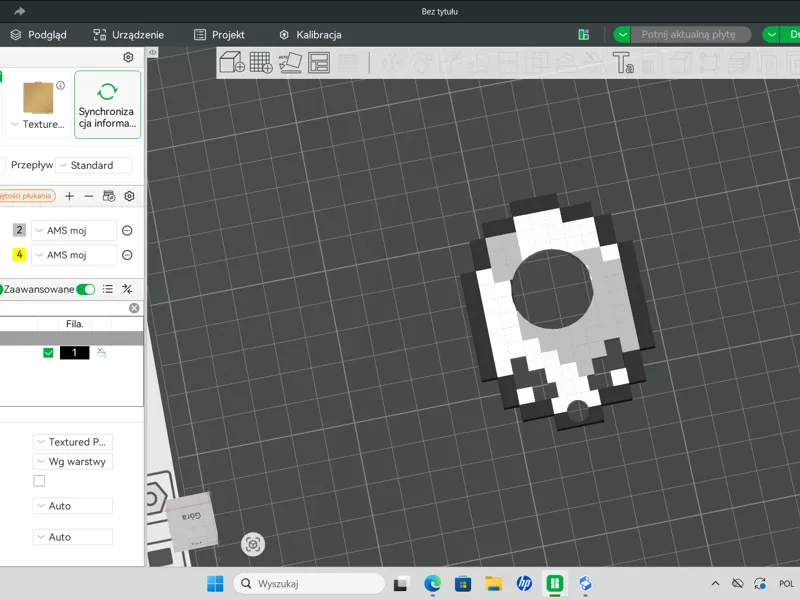
Task: Uncheck the green checkbox beside filament 1
Action: pyautogui.click(x=48, y=353)
